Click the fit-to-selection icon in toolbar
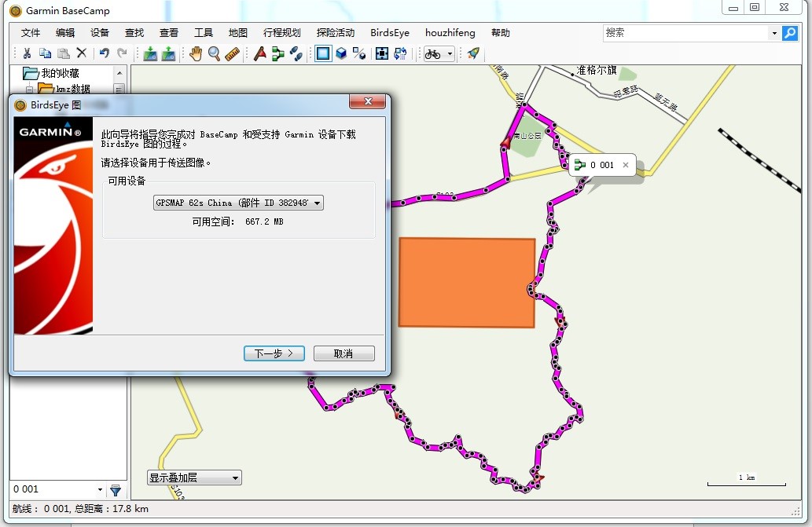The height and width of the screenshot is (527, 812). 382,53
